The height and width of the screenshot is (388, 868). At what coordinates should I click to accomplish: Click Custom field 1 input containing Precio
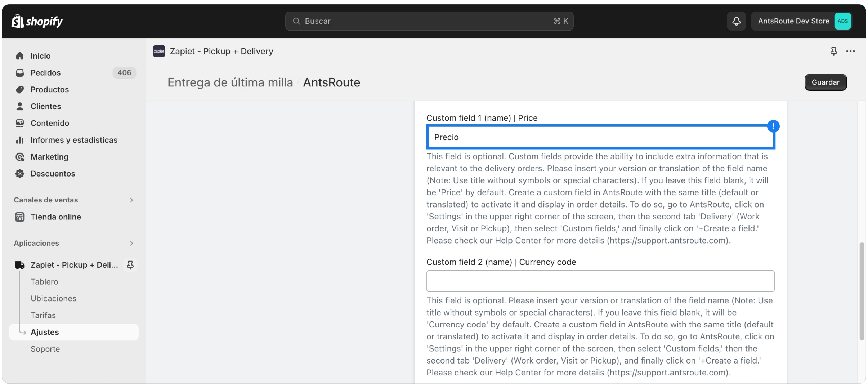(600, 137)
